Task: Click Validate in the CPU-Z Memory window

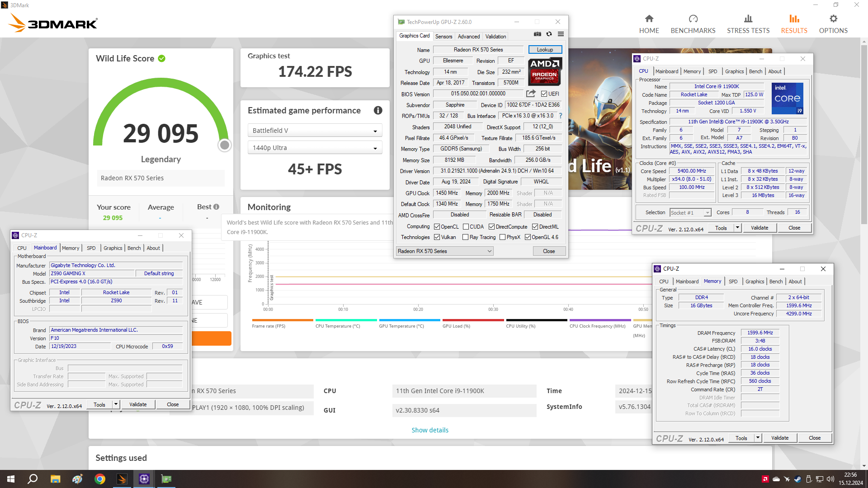Action: [780, 438]
